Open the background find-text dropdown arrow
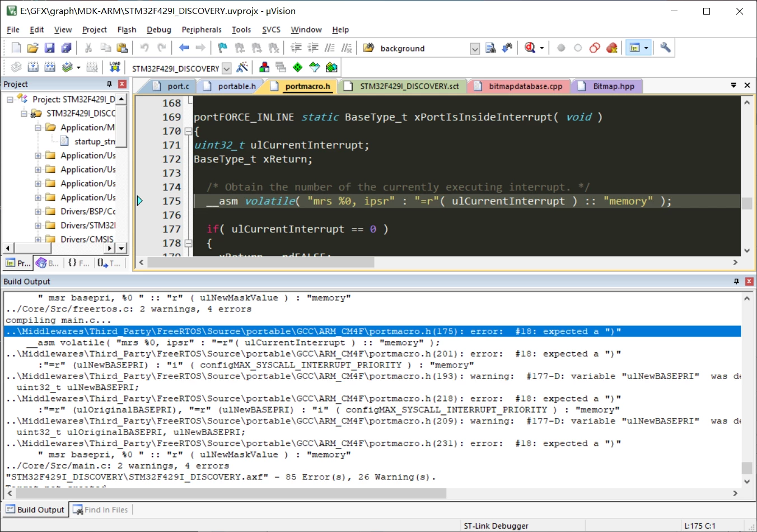Viewport: 757px width, 532px height. pyautogui.click(x=475, y=49)
